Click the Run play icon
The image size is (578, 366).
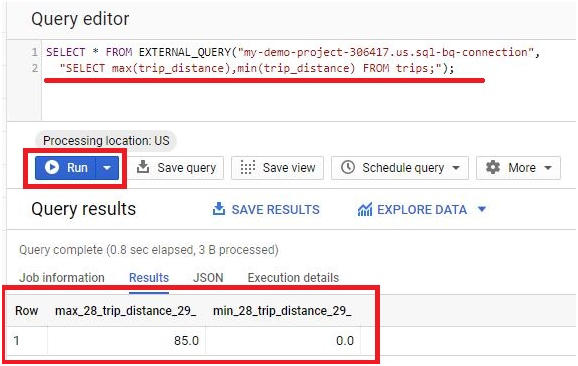click(52, 167)
